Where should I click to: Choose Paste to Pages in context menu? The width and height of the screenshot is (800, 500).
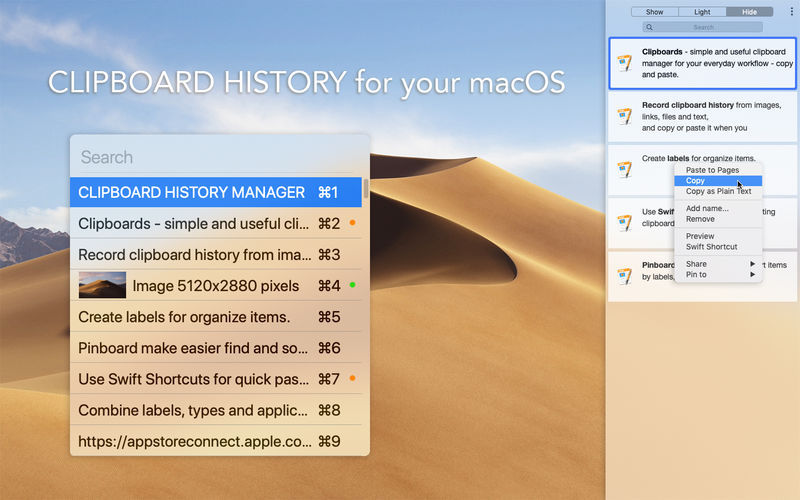coord(718,170)
